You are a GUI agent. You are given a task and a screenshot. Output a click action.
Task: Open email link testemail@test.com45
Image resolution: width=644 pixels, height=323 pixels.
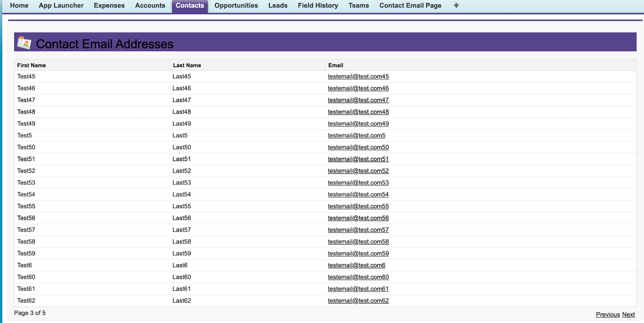coord(358,76)
